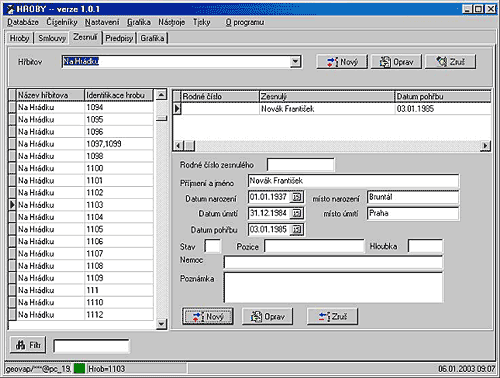Screen dimensions: 500x378
Task: Select grave row 1100
Action: pyautogui.click(x=81, y=168)
